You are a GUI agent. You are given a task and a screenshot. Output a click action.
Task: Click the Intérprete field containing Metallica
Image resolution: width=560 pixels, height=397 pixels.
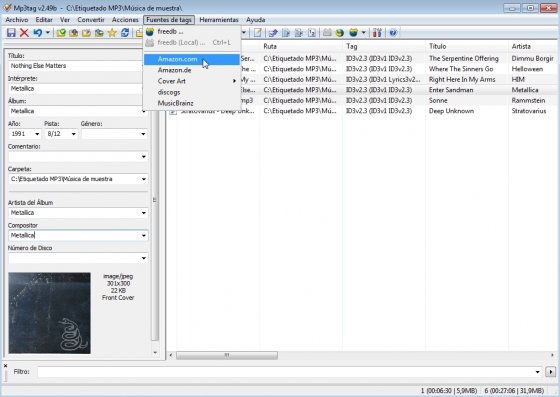coord(75,89)
